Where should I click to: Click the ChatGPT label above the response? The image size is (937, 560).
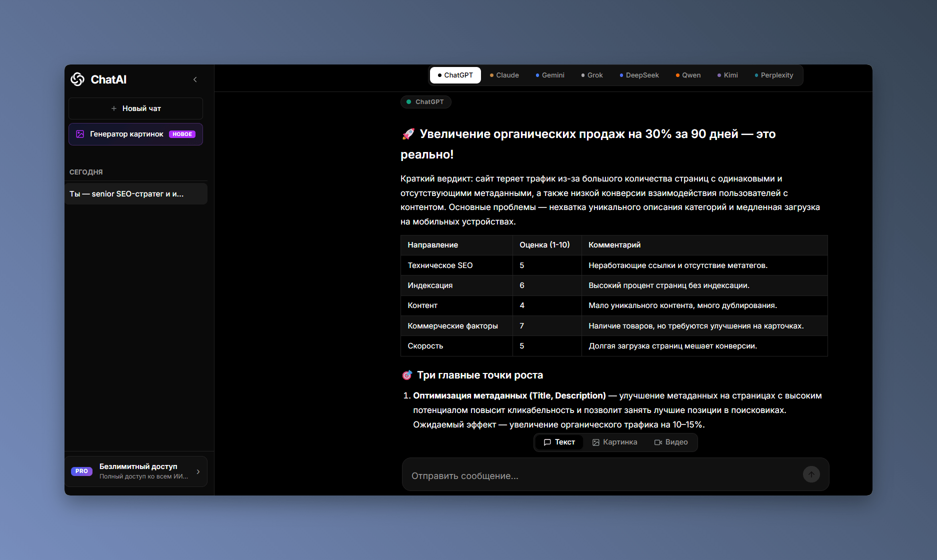[x=425, y=102]
